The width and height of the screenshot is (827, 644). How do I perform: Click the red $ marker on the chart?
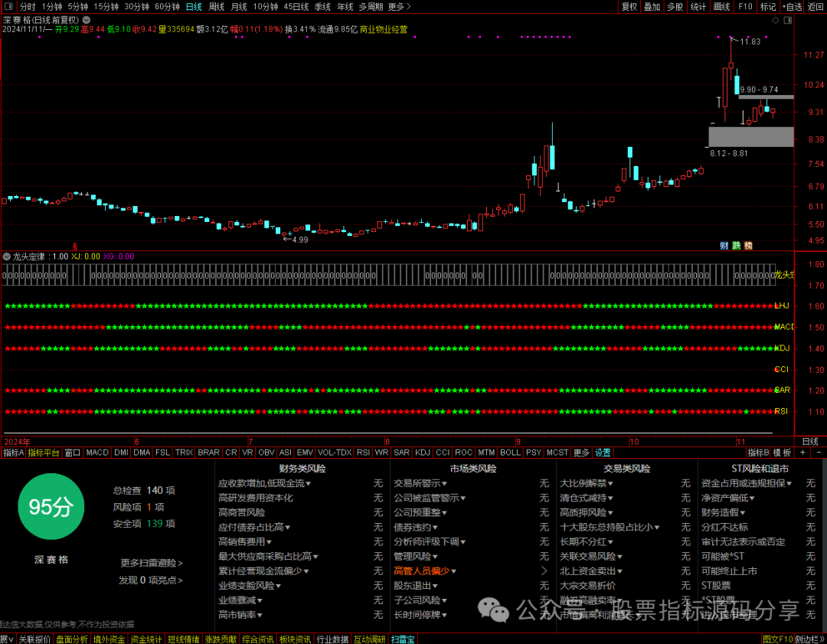pyautogui.click(x=75, y=246)
